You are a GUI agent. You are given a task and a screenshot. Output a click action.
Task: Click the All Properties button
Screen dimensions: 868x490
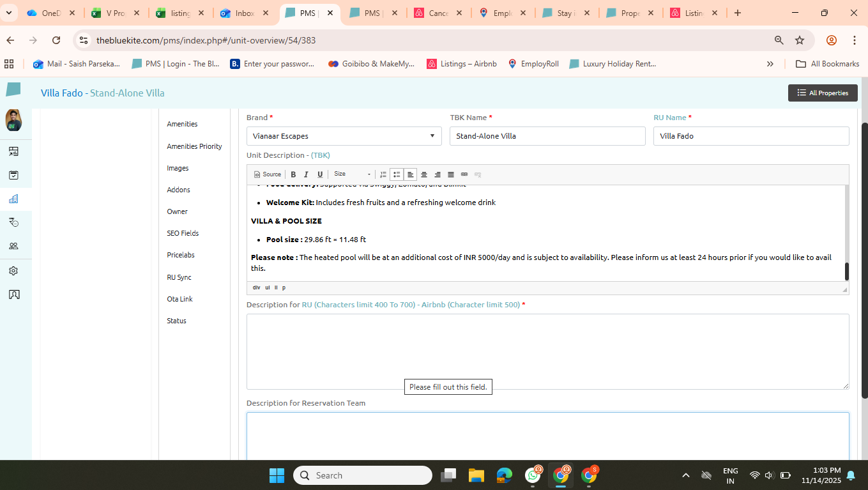(x=823, y=93)
